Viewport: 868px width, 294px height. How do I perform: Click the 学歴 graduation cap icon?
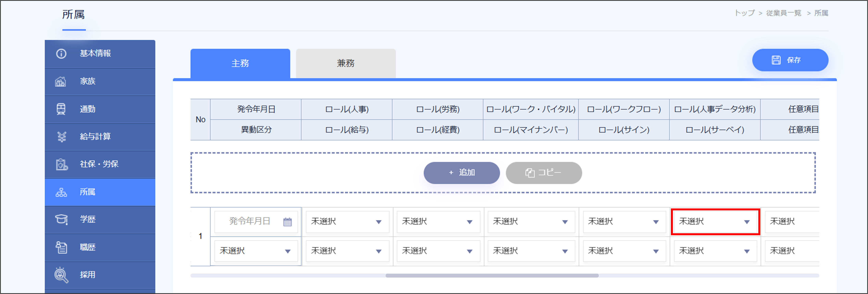click(61, 219)
